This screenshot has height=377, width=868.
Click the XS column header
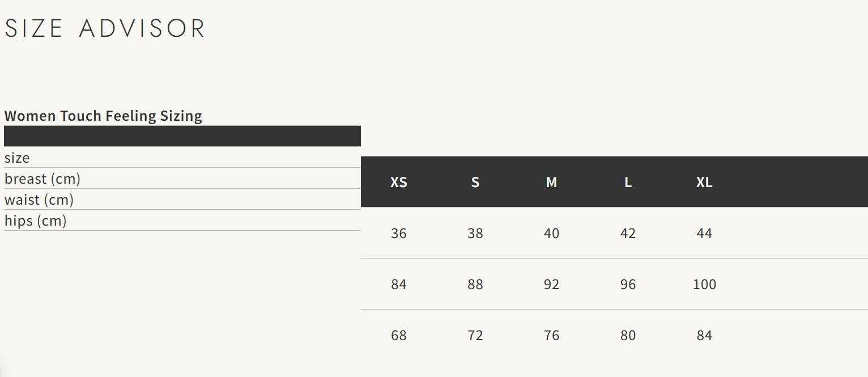(x=399, y=182)
